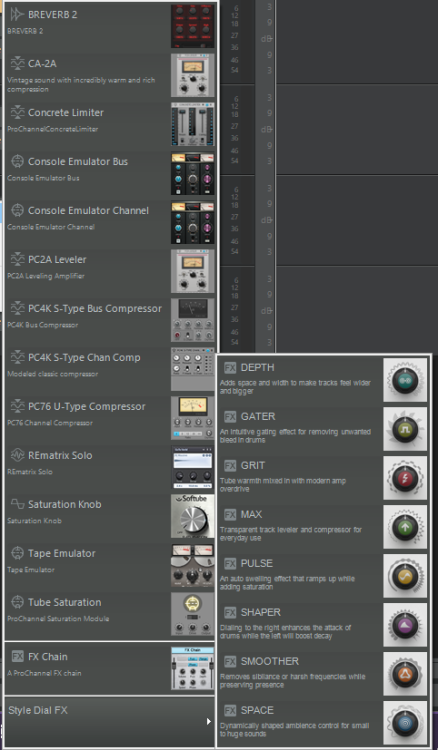Click 'Dynamically shaped ambience' SPACE description

294,729
